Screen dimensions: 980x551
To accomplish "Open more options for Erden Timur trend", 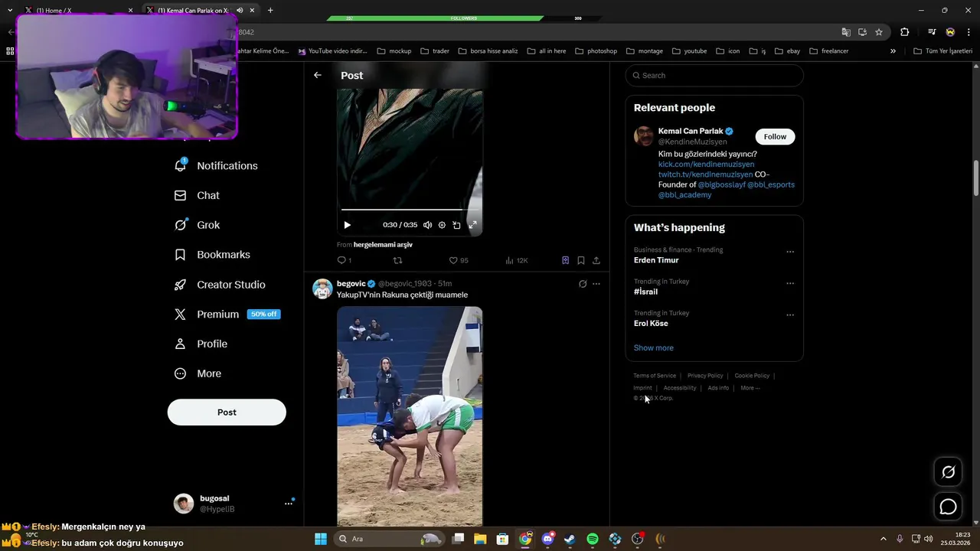I will point(790,252).
